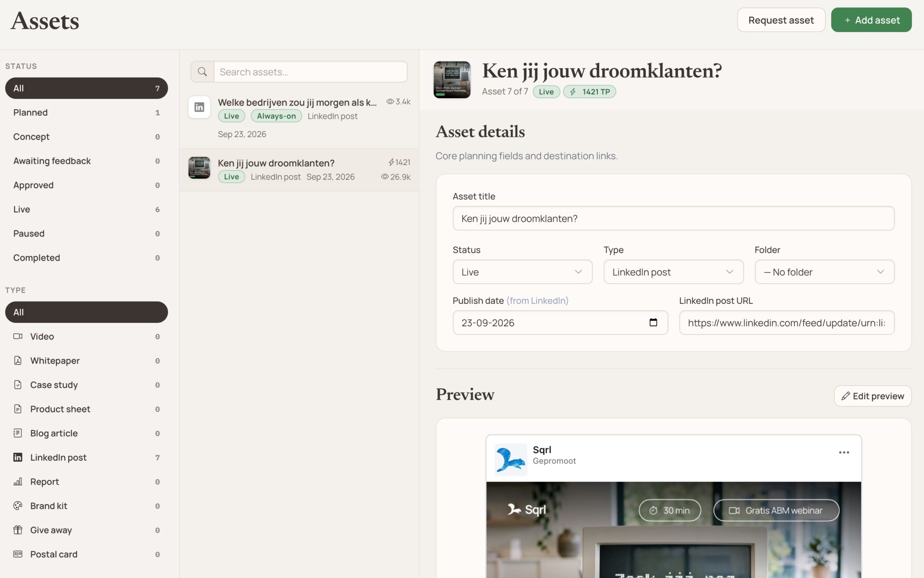Filter by Blog article type icon
The height and width of the screenshot is (578, 924).
pyautogui.click(x=18, y=433)
